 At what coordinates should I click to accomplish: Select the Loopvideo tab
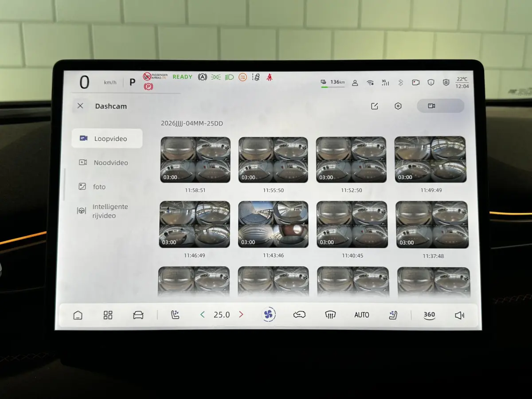pos(107,138)
